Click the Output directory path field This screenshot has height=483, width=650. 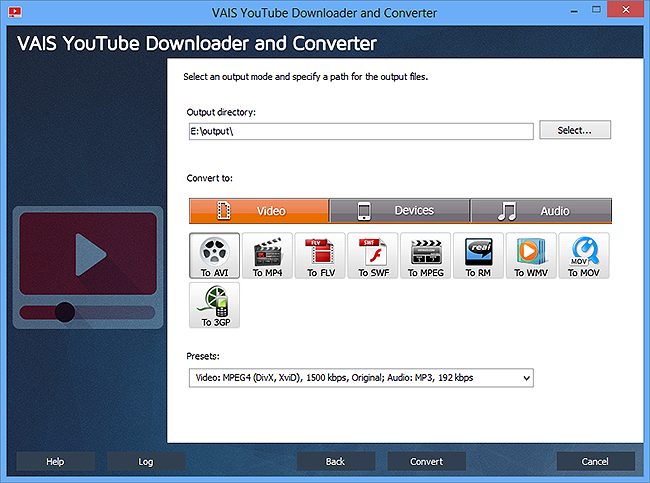coord(361,131)
